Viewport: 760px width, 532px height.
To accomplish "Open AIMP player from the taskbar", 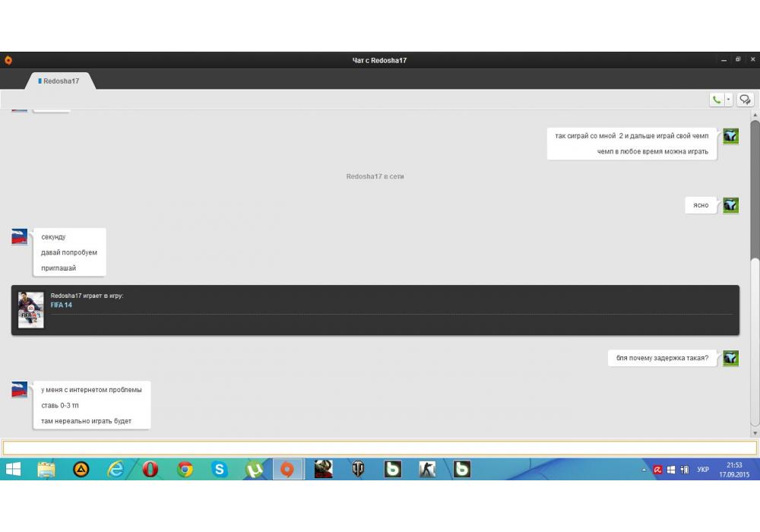I will click(x=81, y=469).
